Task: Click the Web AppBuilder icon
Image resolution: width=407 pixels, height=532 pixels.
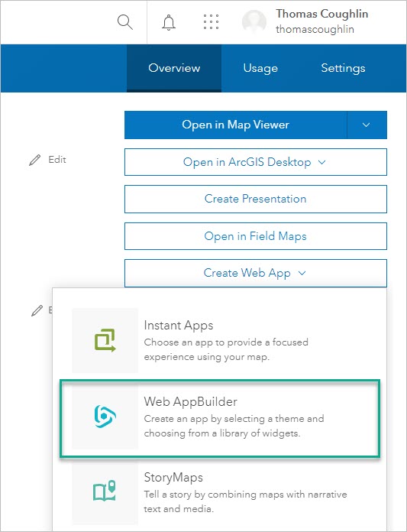Action: 105,417
